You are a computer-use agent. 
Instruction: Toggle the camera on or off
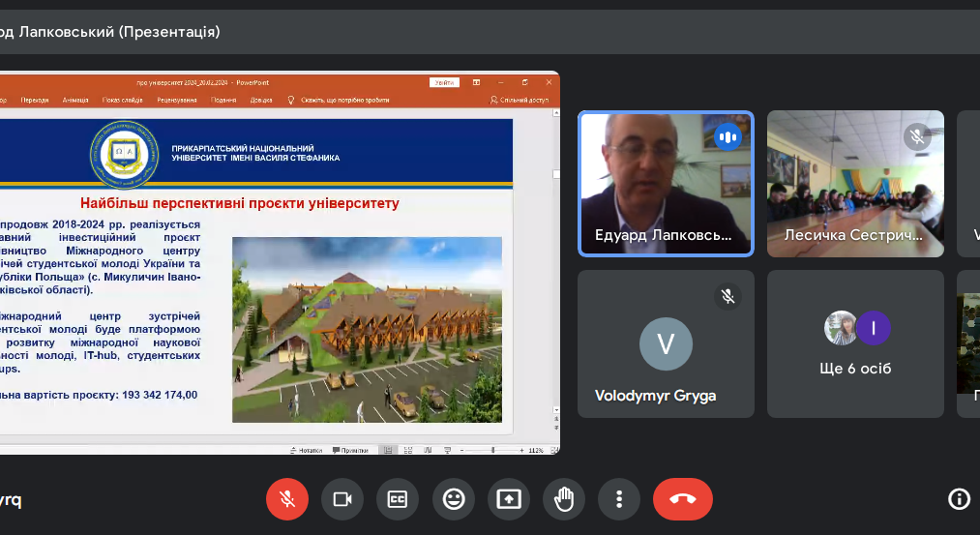coord(342,499)
